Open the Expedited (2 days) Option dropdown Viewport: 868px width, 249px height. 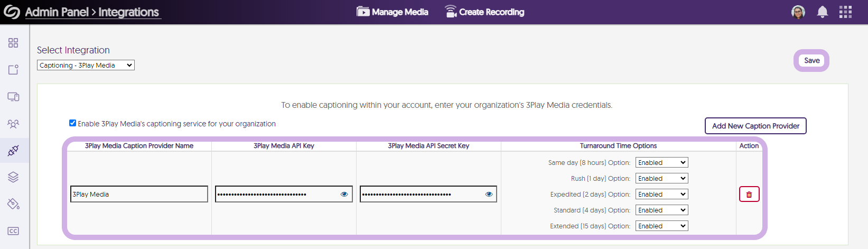click(x=661, y=194)
